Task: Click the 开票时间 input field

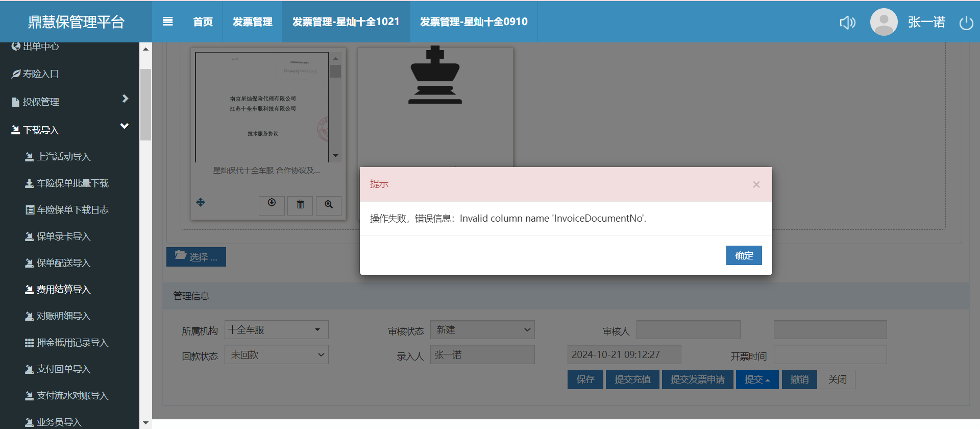Action: (830, 355)
